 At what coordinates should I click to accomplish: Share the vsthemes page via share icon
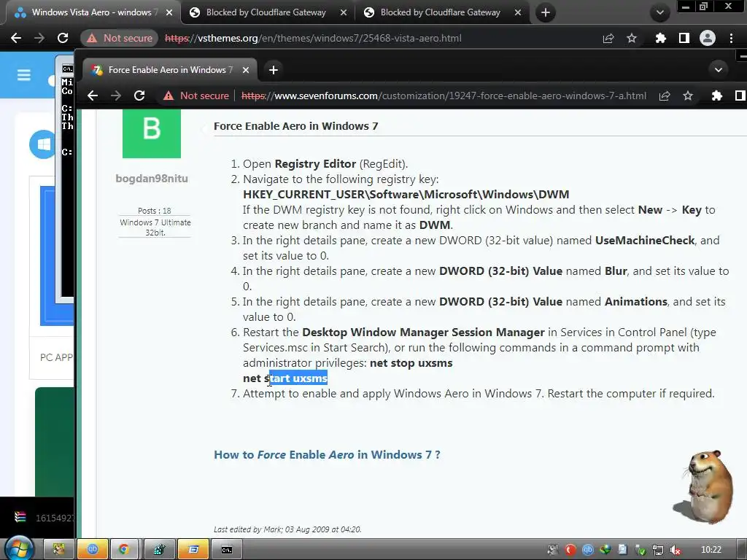(x=608, y=38)
